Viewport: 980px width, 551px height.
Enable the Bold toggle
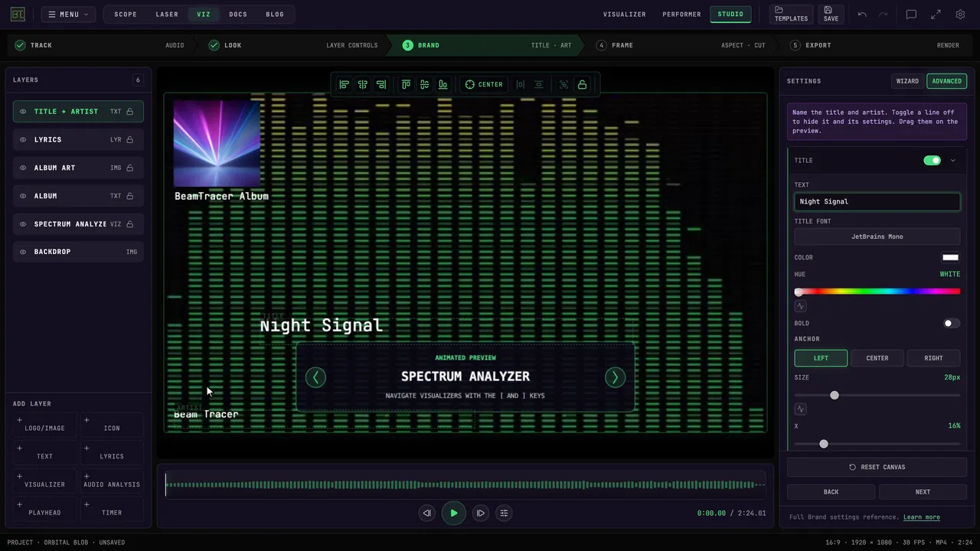tap(952, 324)
